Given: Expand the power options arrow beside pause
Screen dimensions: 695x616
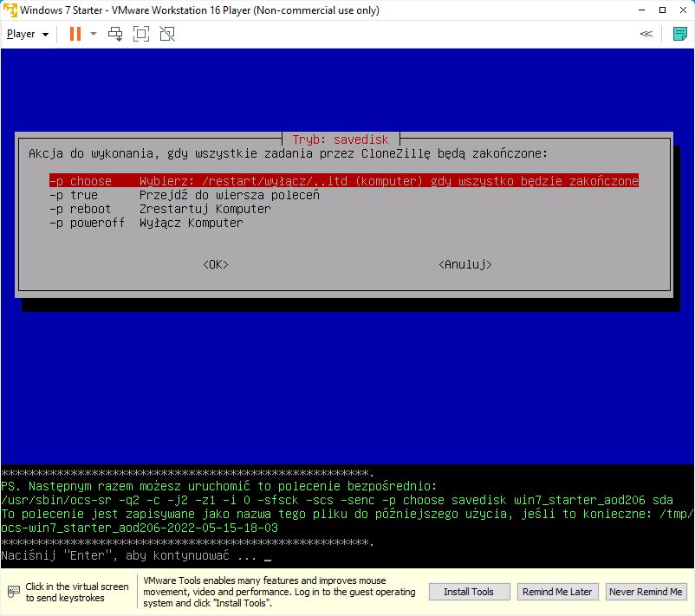Looking at the screenshot, I should 94,34.
